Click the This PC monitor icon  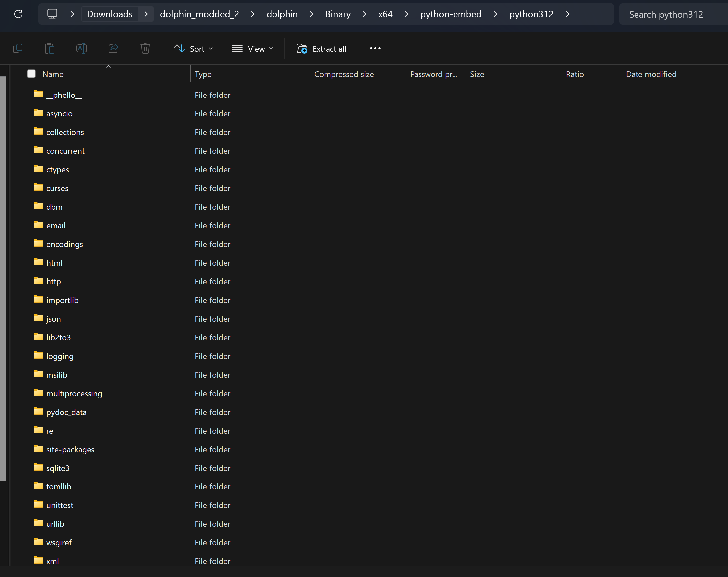click(52, 14)
